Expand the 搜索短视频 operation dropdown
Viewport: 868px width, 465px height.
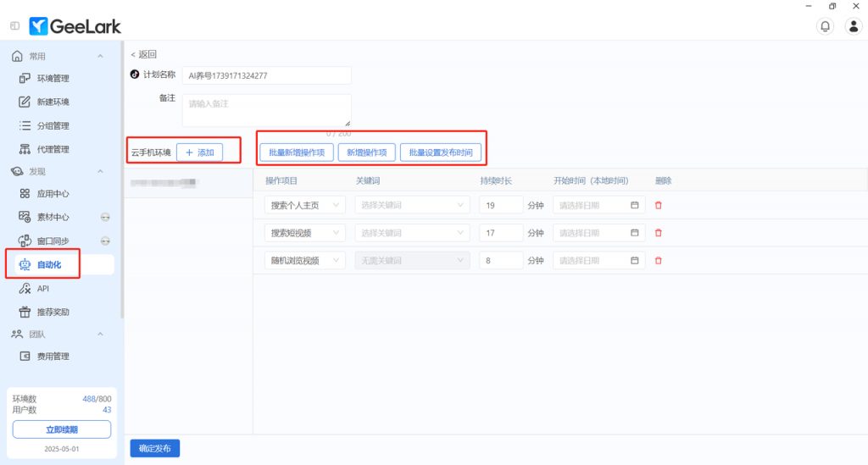(x=305, y=233)
